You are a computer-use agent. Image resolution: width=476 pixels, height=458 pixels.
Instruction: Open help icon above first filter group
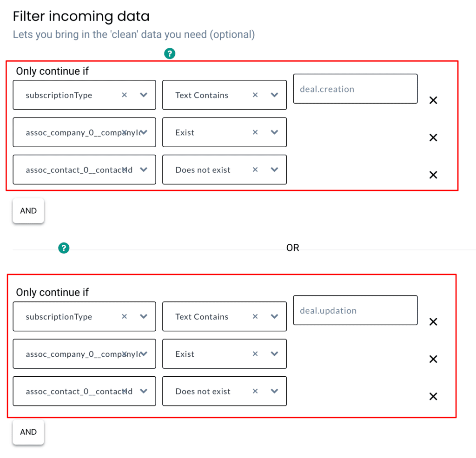170,54
